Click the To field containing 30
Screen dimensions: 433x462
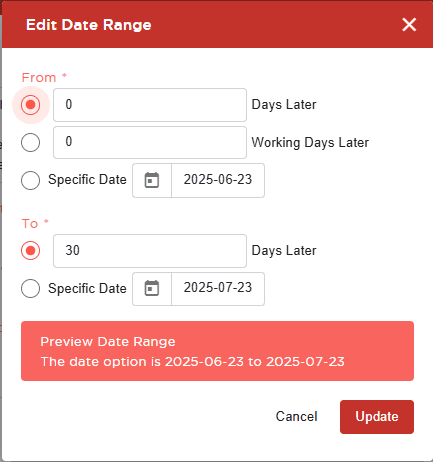pyautogui.click(x=150, y=251)
